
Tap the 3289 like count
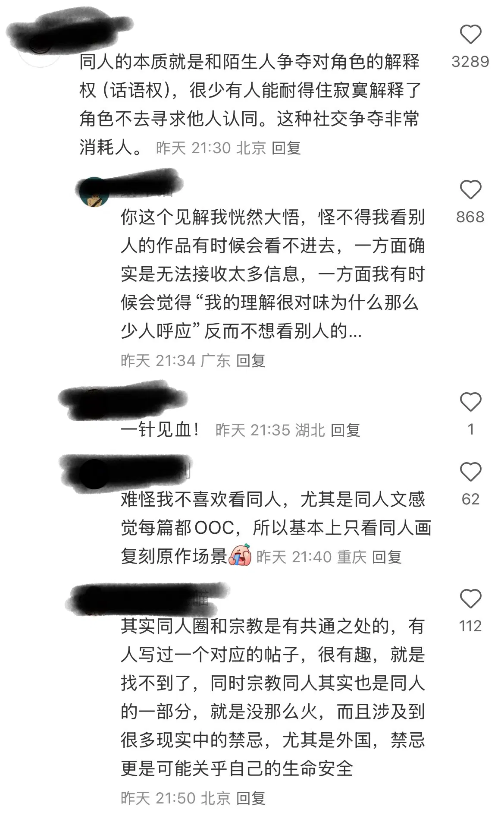[470, 62]
